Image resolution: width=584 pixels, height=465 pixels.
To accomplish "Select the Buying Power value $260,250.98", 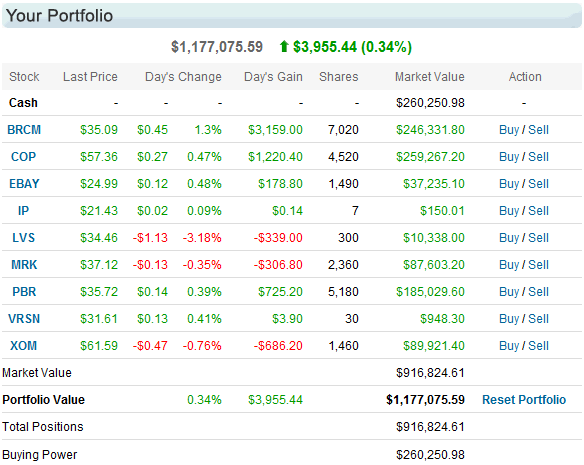I will (x=430, y=455).
